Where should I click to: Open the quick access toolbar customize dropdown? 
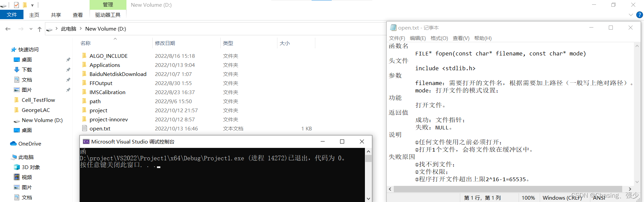point(32,5)
